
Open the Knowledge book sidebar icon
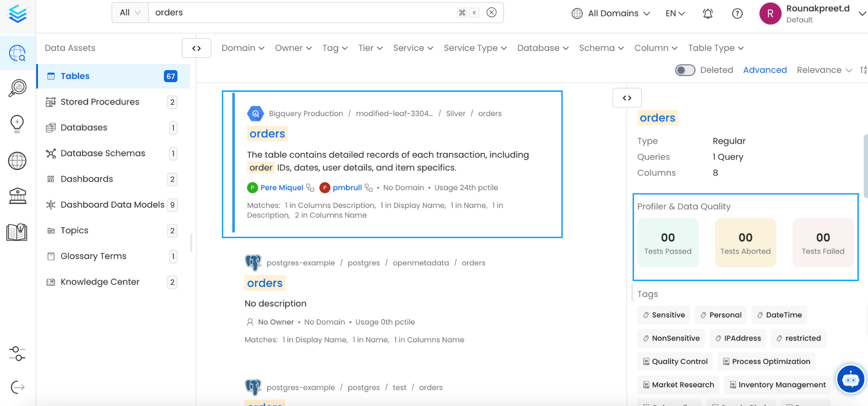pos(17,232)
